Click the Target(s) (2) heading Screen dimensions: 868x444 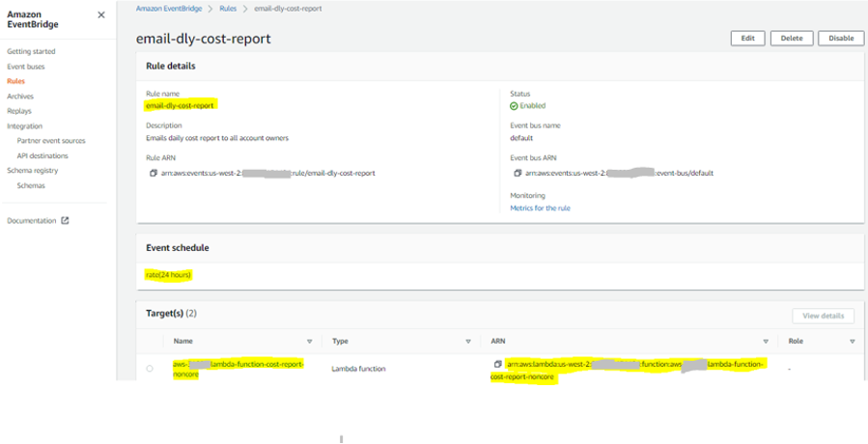[x=171, y=314]
